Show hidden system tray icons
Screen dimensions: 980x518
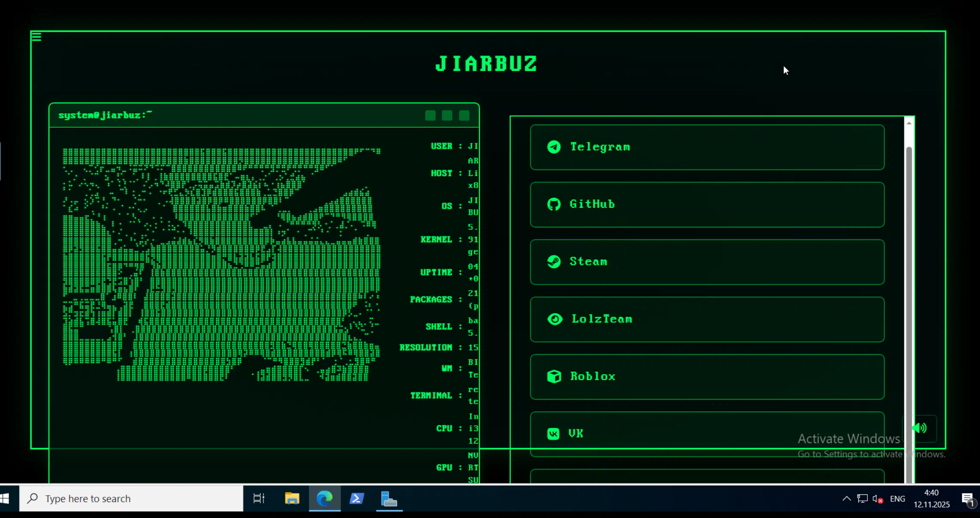tap(846, 499)
